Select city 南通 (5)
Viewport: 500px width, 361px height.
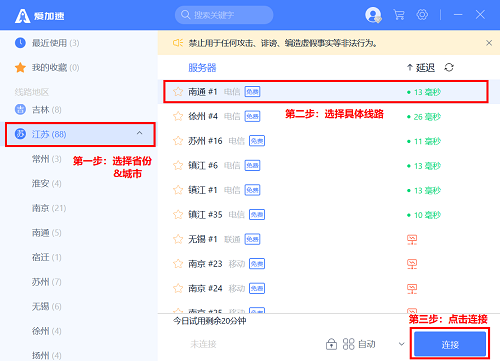pyautogui.click(x=47, y=233)
